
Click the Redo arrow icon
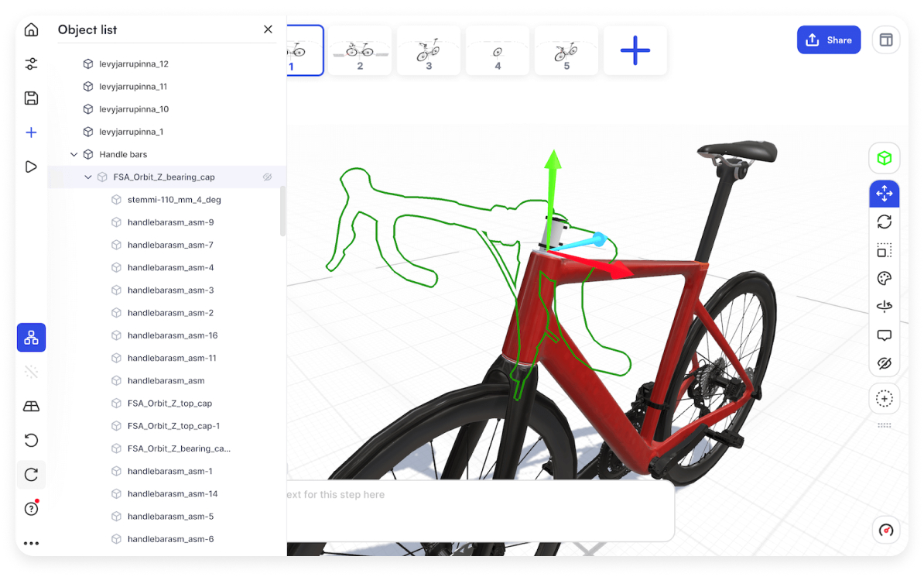coord(31,474)
